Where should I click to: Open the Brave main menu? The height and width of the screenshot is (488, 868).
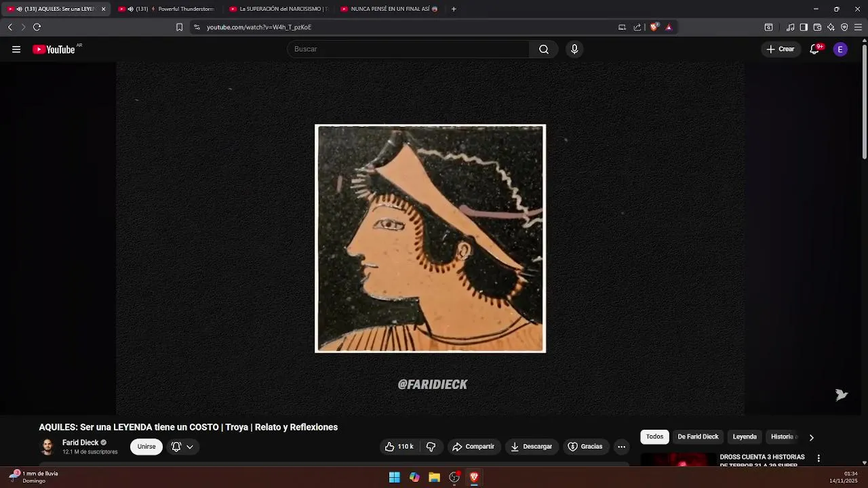[x=858, y=27]
